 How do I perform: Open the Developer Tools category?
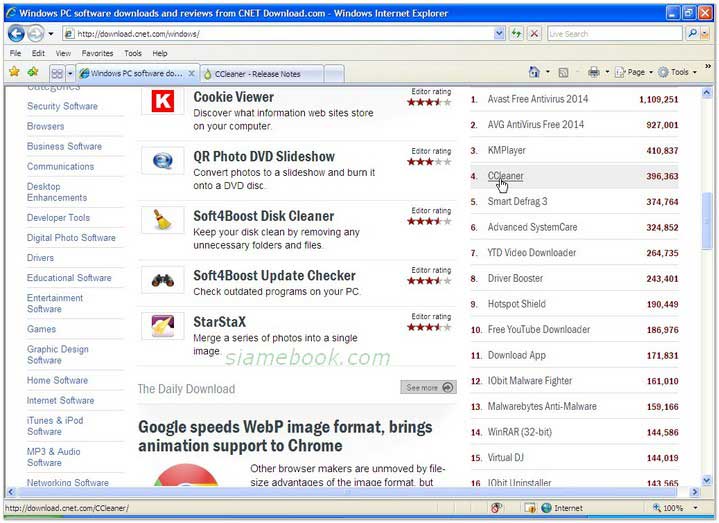(58, 218)
